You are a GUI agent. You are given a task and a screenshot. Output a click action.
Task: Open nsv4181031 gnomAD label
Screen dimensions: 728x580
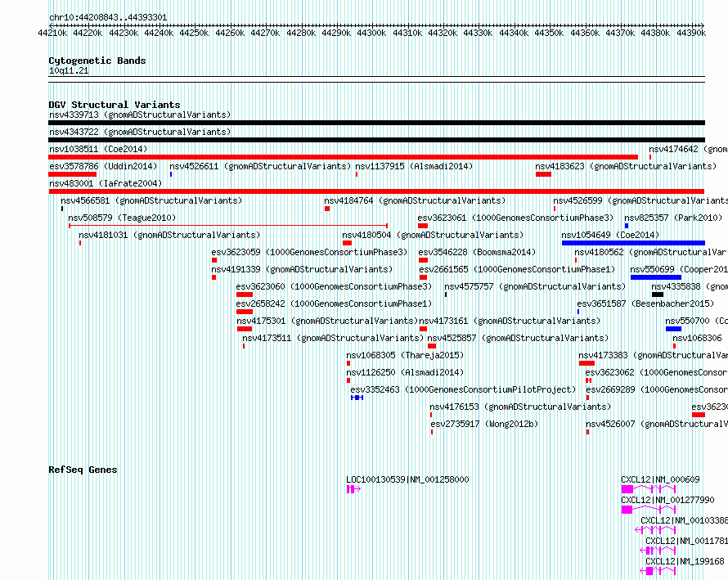[x=169, y=235]
